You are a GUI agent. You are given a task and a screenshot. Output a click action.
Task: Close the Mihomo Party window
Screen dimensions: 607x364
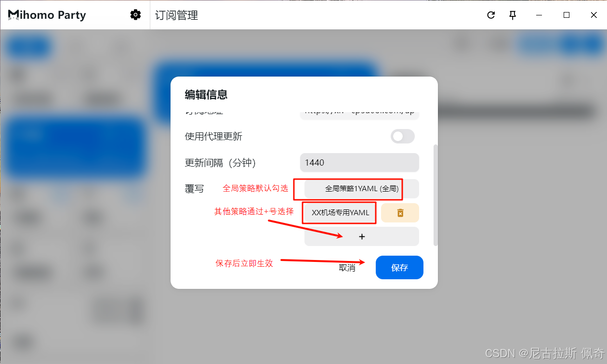(x=594, y=15)
